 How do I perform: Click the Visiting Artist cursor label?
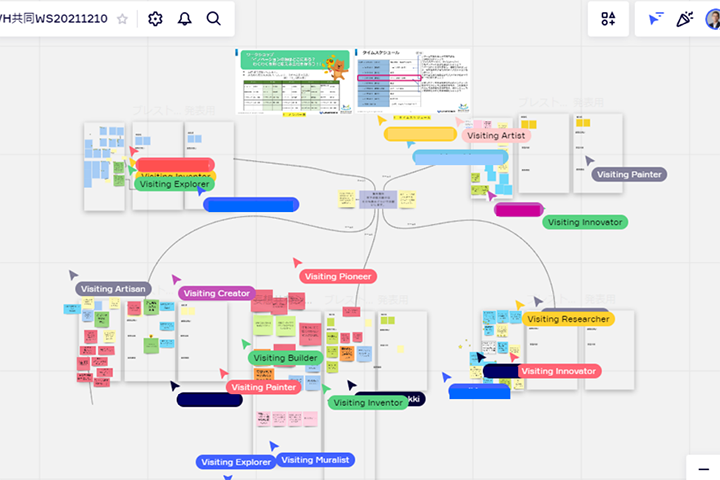[496, 135]
